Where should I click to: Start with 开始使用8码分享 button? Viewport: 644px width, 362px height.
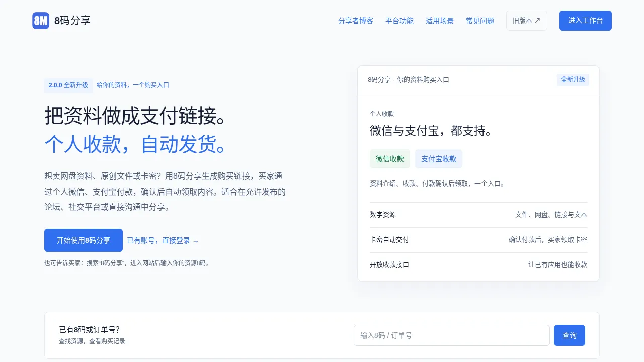[84, 240]
